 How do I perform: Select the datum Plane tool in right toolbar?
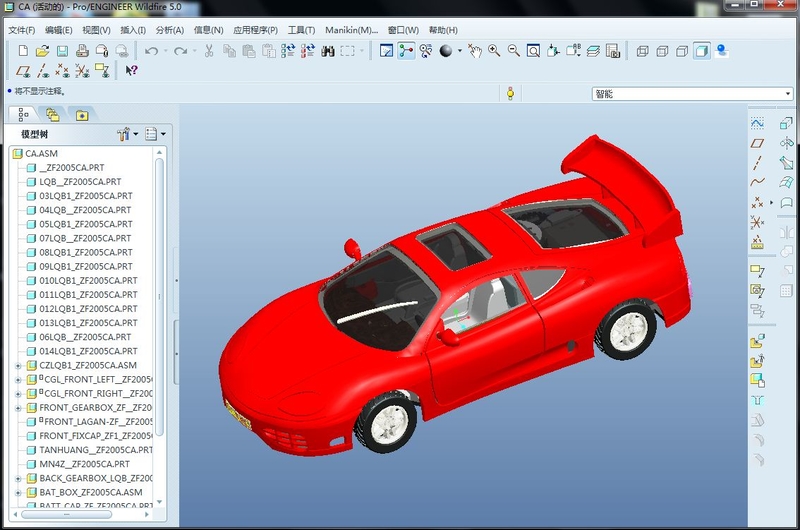[757, 143]
